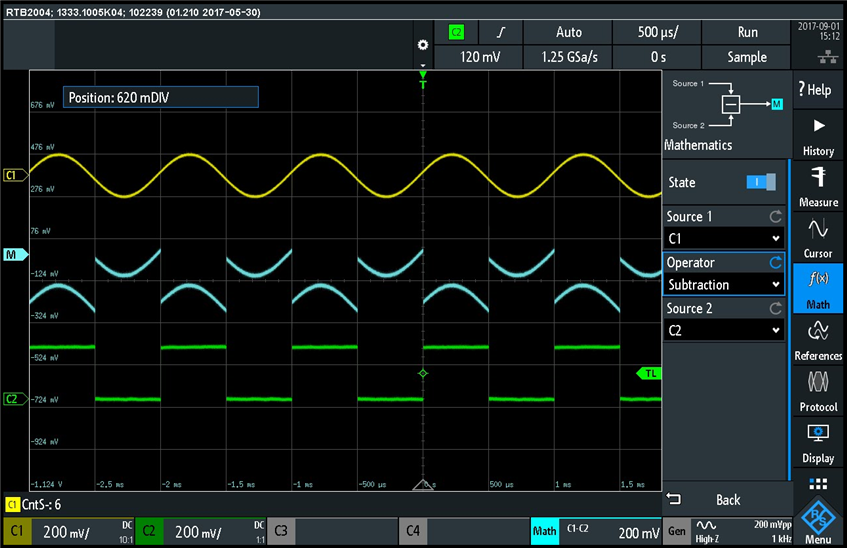Expand the Source 2 dropdown

[x=724, y=331]
